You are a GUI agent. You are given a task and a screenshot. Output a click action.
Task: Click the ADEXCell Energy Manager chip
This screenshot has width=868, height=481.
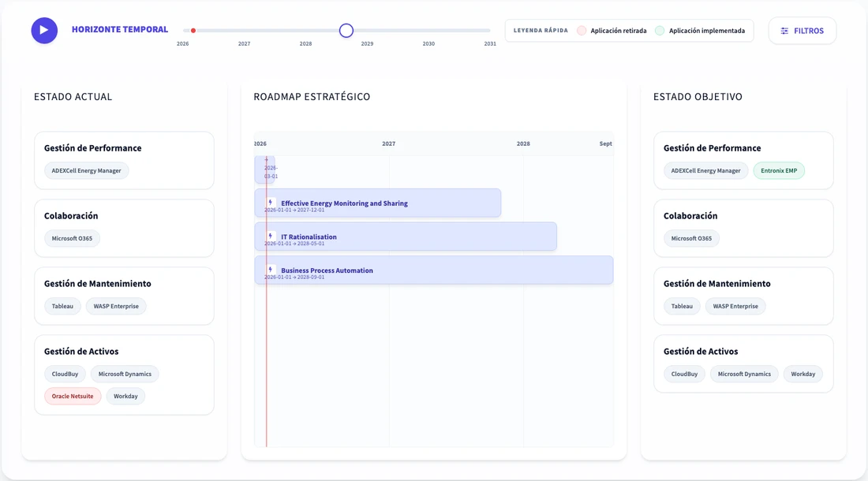(x=85, y=170)
